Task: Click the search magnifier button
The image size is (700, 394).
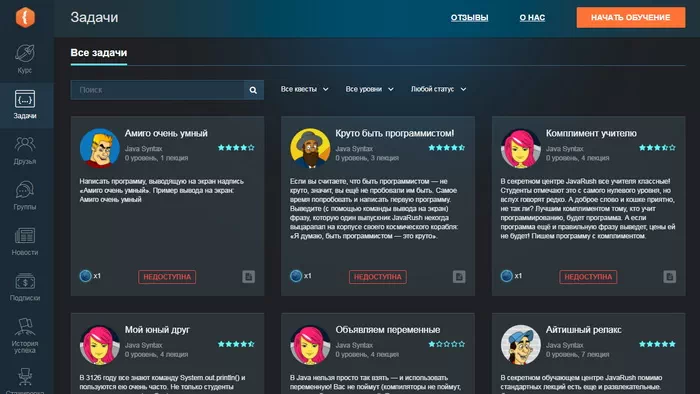Action: coord(253,90)
